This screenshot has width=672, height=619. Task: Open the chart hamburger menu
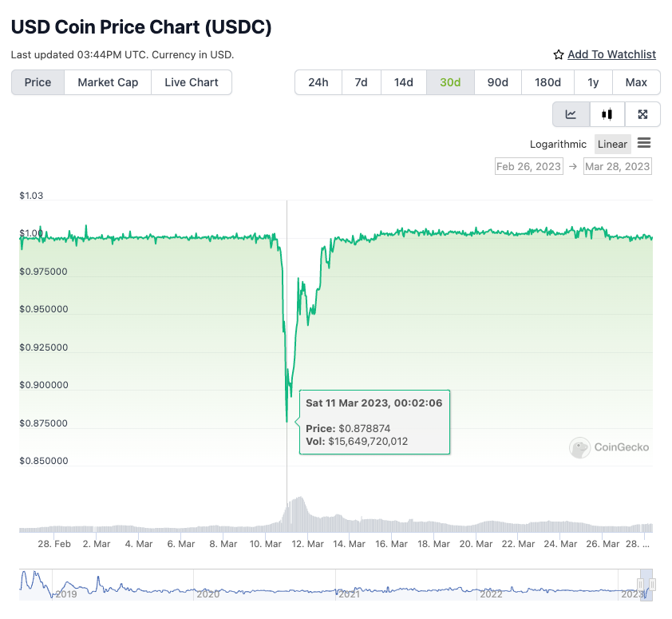click(x=644, y=143)
